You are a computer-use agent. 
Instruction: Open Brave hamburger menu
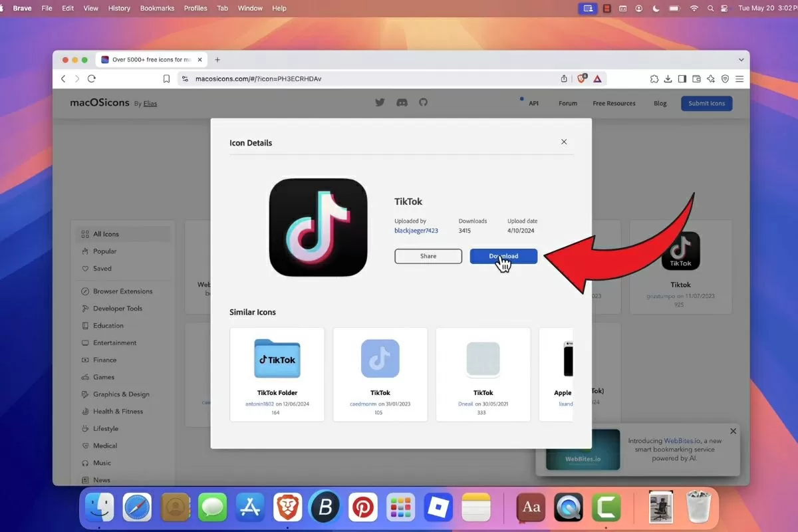(x=739, y=78)
